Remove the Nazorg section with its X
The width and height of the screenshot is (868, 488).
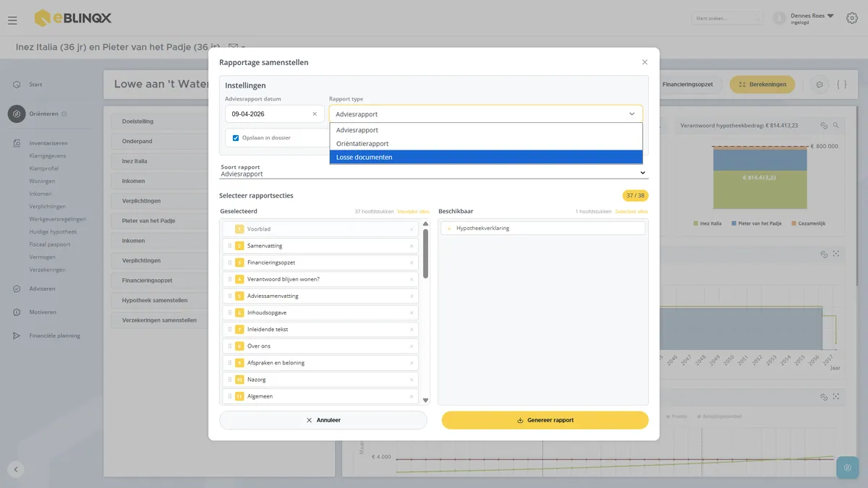coord(412,380)
